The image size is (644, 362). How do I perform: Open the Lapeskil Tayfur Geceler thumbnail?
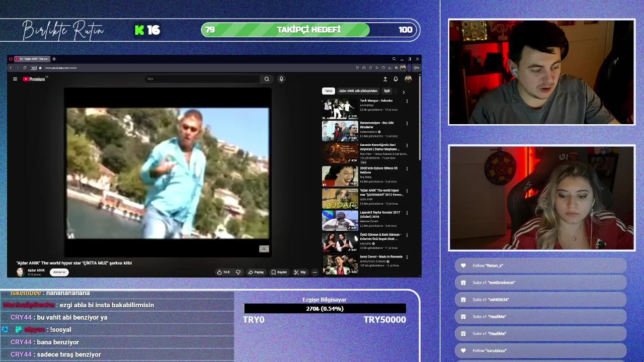point(340,220)
